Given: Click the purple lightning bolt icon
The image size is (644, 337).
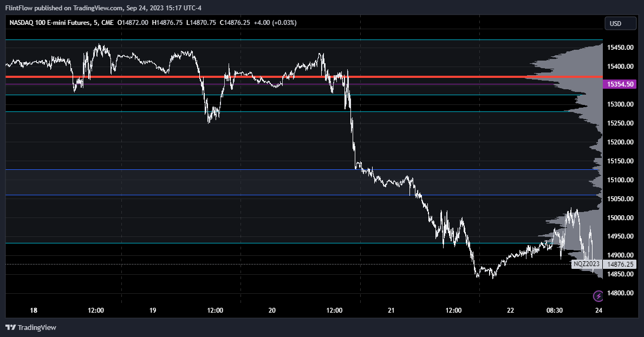Looking at the screenshot, I should tap(599, 295).
